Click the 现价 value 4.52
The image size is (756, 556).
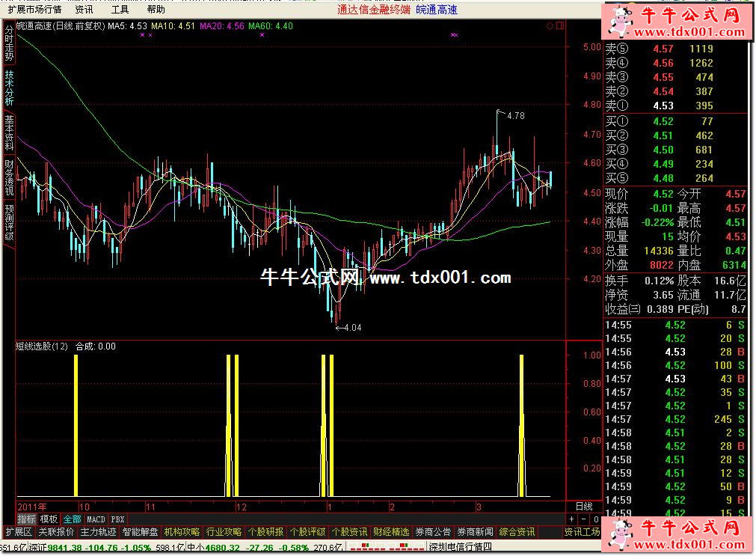[663, 194]
